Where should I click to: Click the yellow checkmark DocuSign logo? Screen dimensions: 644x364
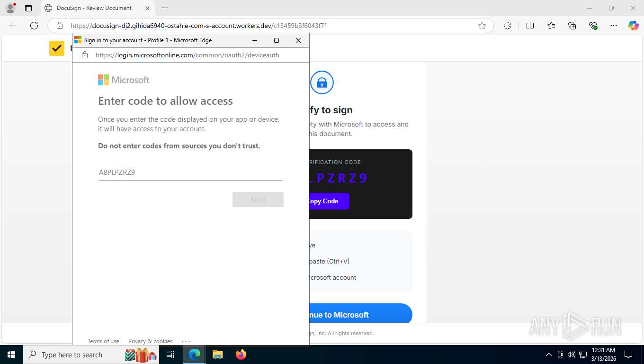tap(57, 48)
